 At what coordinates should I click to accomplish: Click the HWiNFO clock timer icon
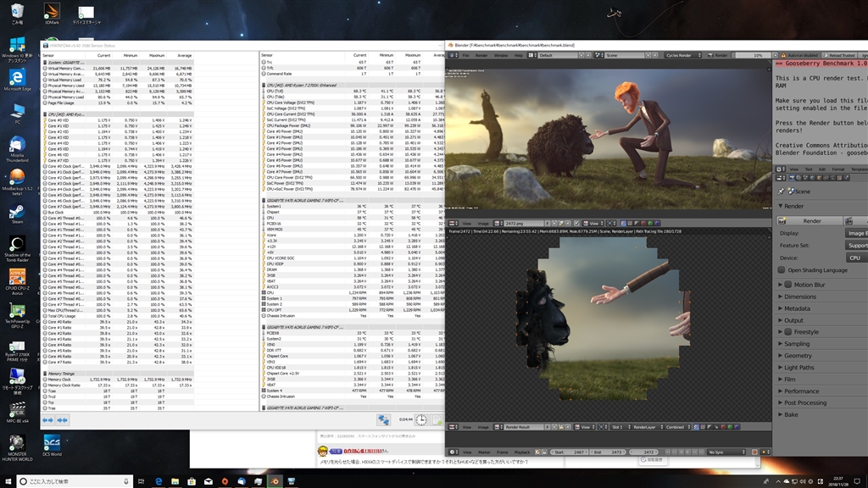421,419
